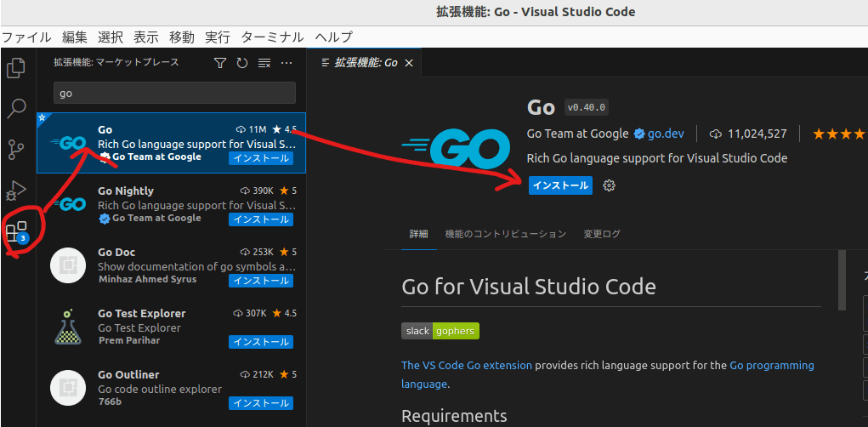Click the Requirements heading
This screenshot has width=868, height=427.
click(x=454, y=415)
